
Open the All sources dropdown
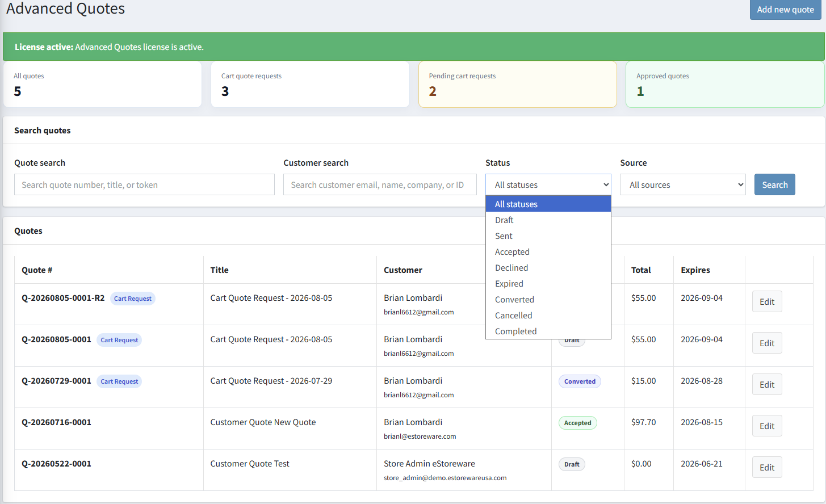[x=683, y=184]
